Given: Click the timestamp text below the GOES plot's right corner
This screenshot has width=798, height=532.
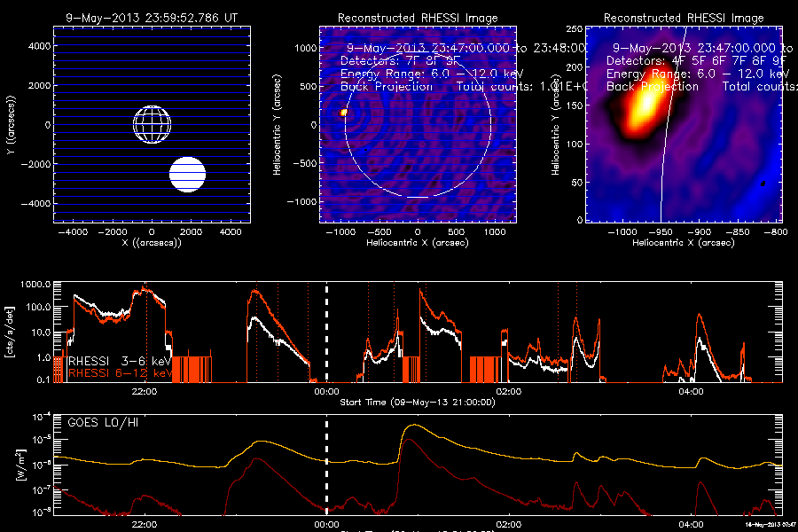Looking at the screenshot, I should (771, 524).
